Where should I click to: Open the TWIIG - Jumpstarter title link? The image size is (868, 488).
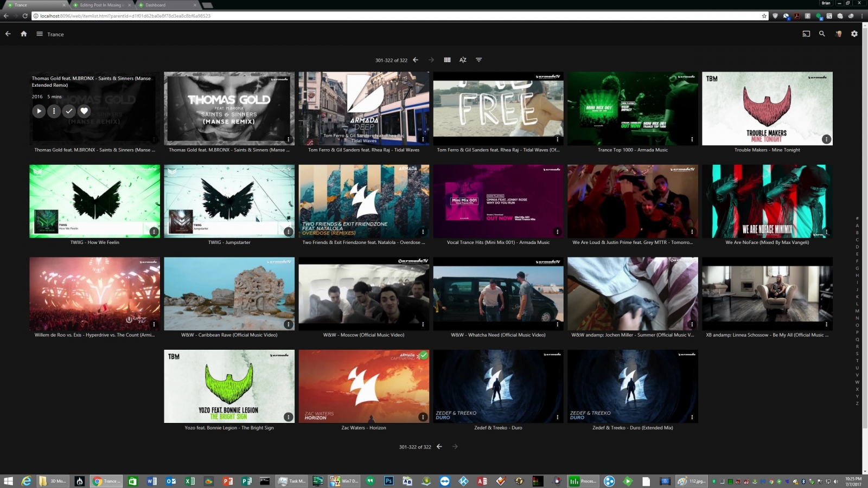click(229, 242)
